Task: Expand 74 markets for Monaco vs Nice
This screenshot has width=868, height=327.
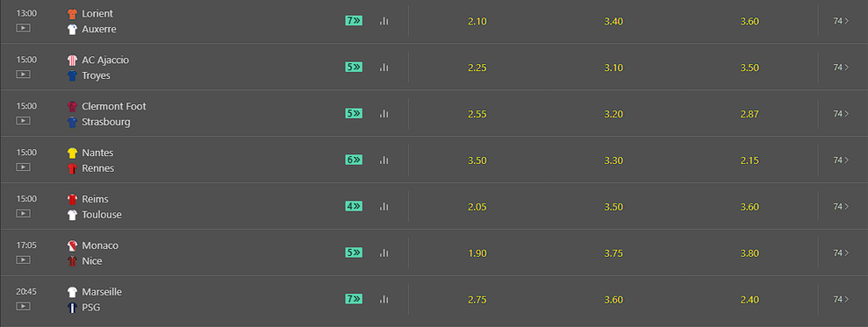Action: (841, 253)
